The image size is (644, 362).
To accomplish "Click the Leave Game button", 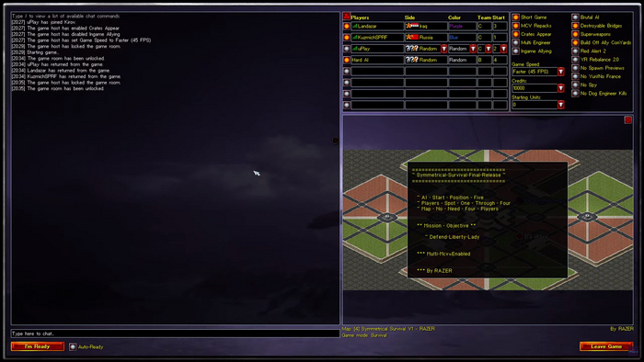I will [606, 346].
